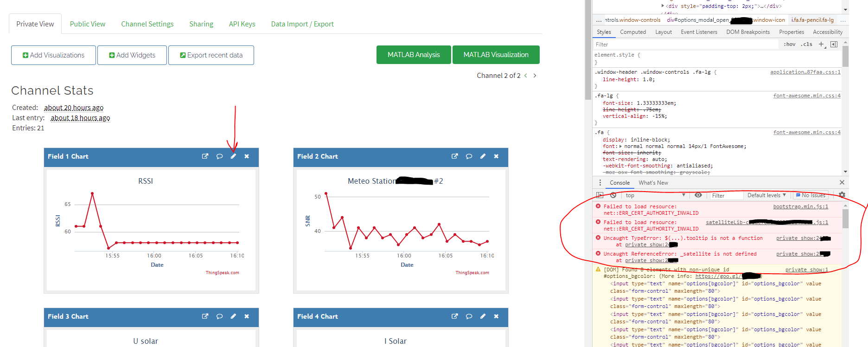Clear console with the ban icon
This screenshot has height=347, width=868.
click(x=613, y=195)
